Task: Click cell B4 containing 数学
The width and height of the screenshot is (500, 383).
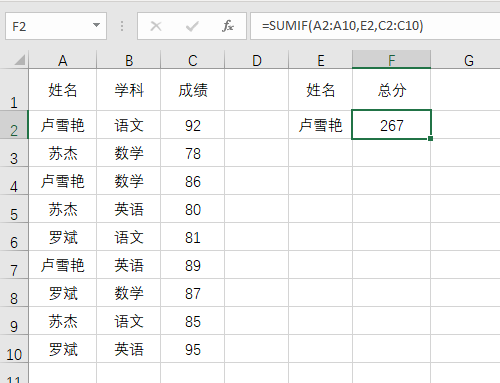Action: [129, 181]
